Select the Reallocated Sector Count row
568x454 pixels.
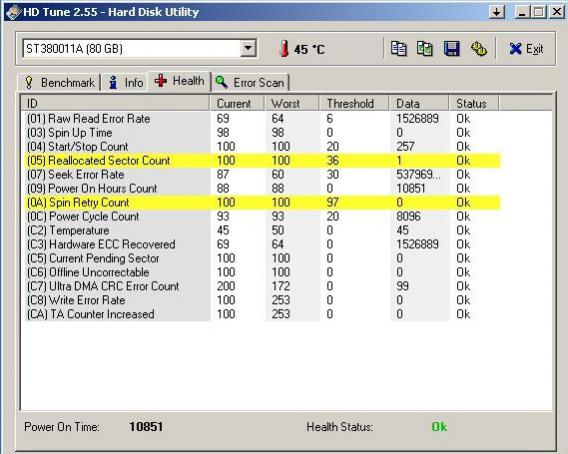(x=263, y=161)
